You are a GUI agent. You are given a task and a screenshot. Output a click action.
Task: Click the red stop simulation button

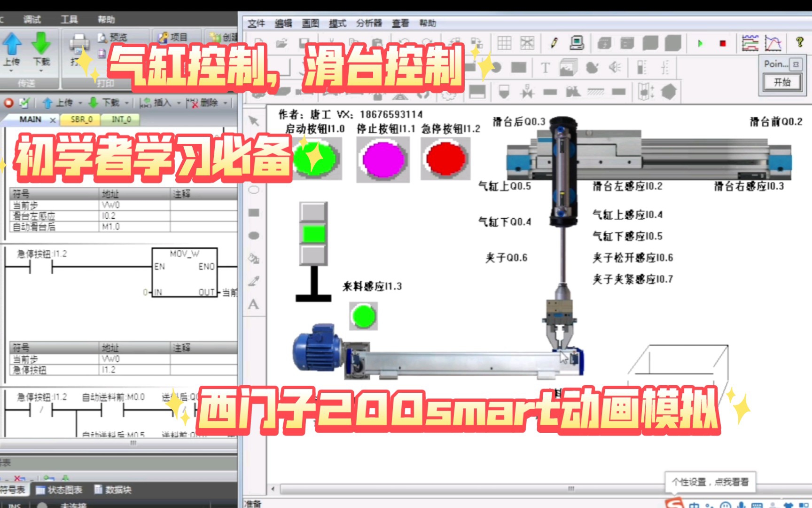723,43
